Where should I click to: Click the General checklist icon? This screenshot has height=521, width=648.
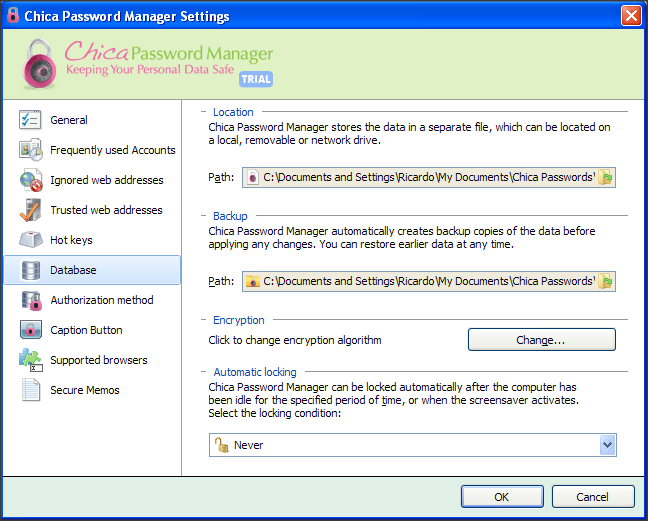30,120
